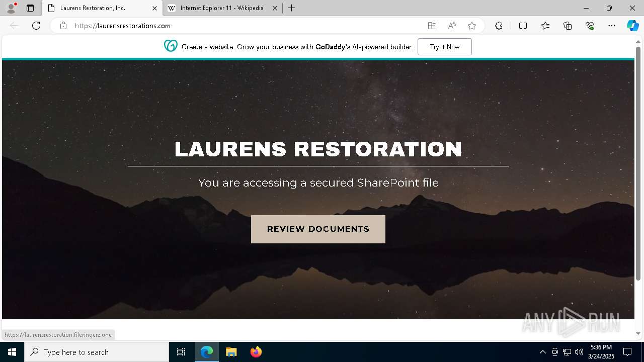This screenshot has height=362, width=644.
Task: Open Browser essentials heart icon
Action: point(590,26)
